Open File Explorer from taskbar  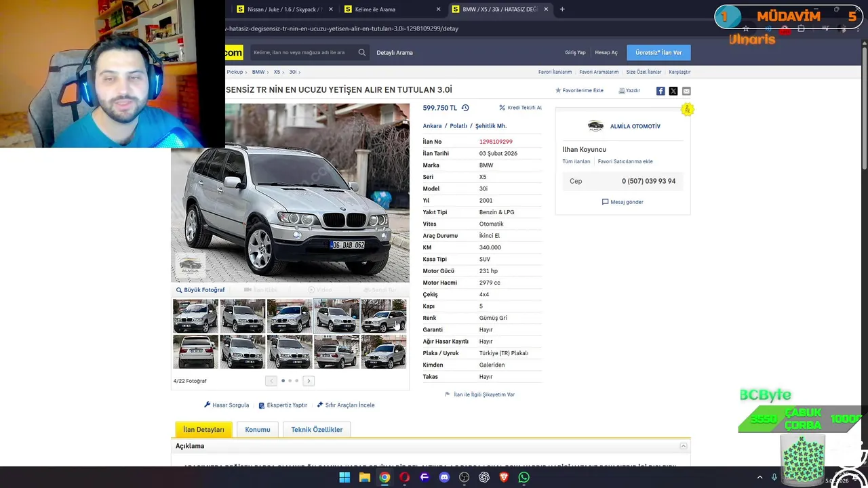(365, 477)
